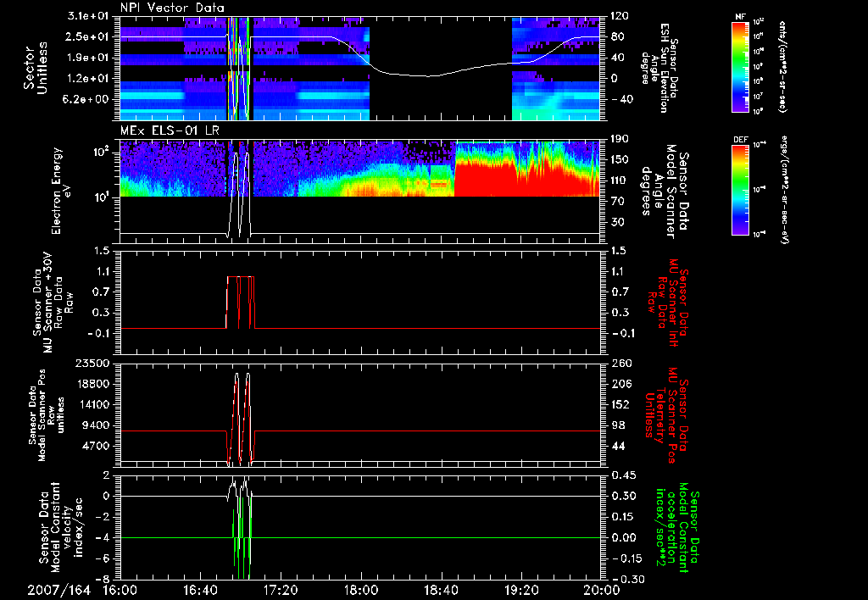Click the 17:20 time axis label
868x600 pixels.
pyautogui.click(x=281, y=590)
